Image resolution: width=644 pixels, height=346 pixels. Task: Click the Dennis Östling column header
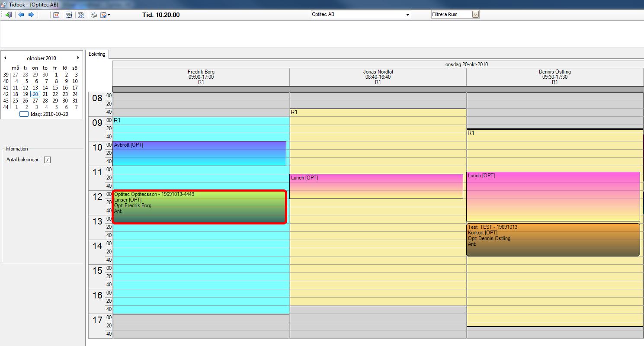pos(555,77)
